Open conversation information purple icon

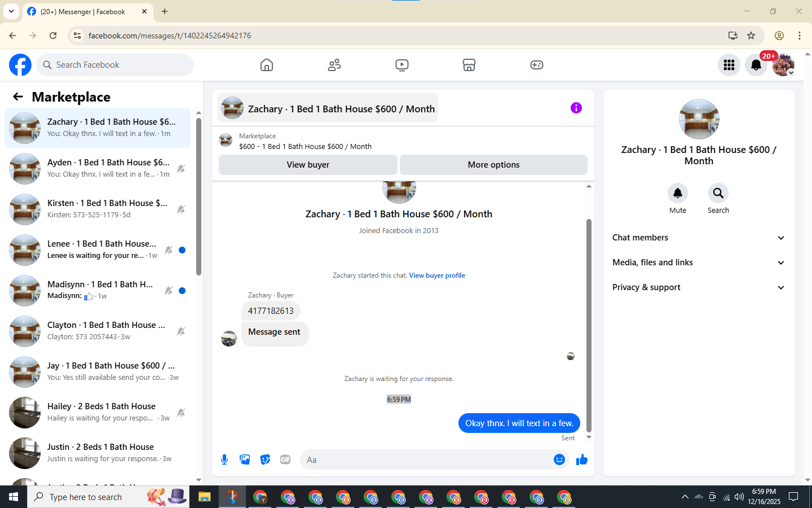tap(576, 108)
